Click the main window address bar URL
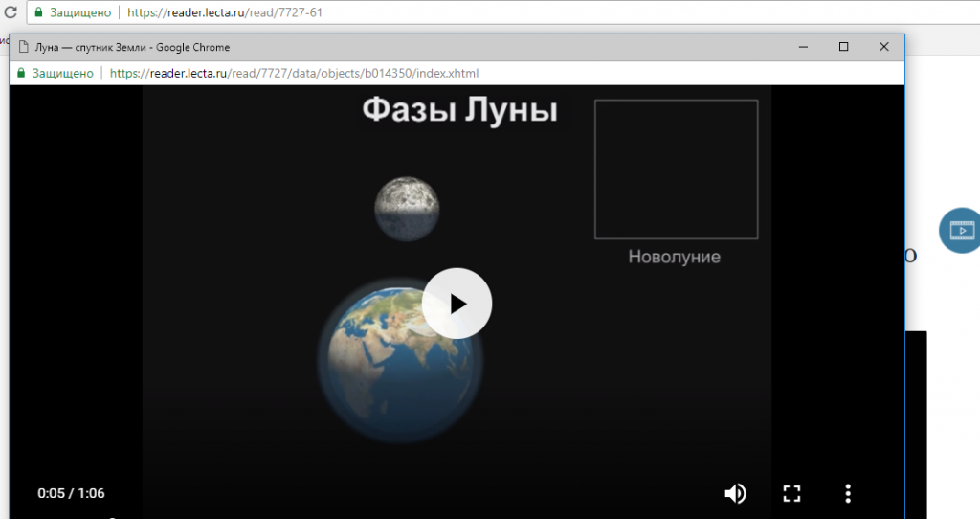Viewport: 980px width, 519px height. click(225, 12)
